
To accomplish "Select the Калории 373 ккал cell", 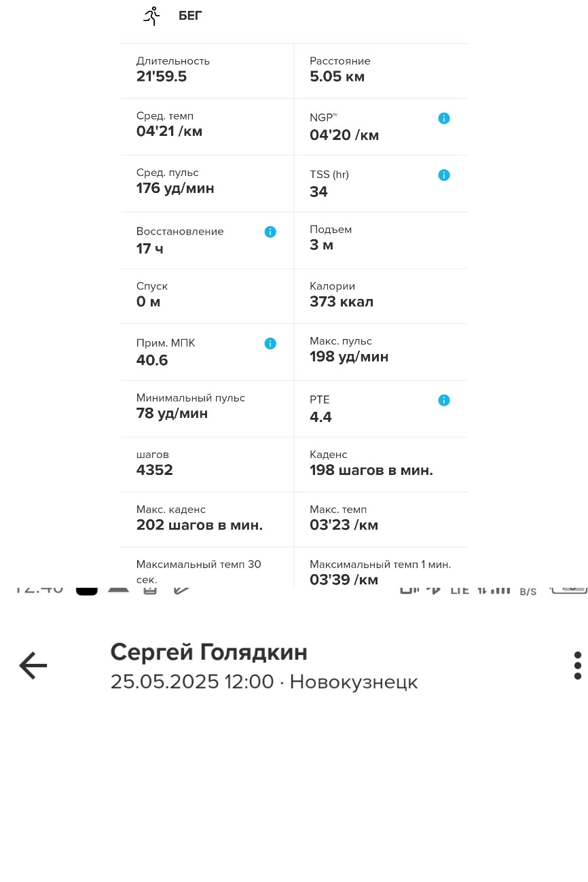I will [x=380, y=296].
